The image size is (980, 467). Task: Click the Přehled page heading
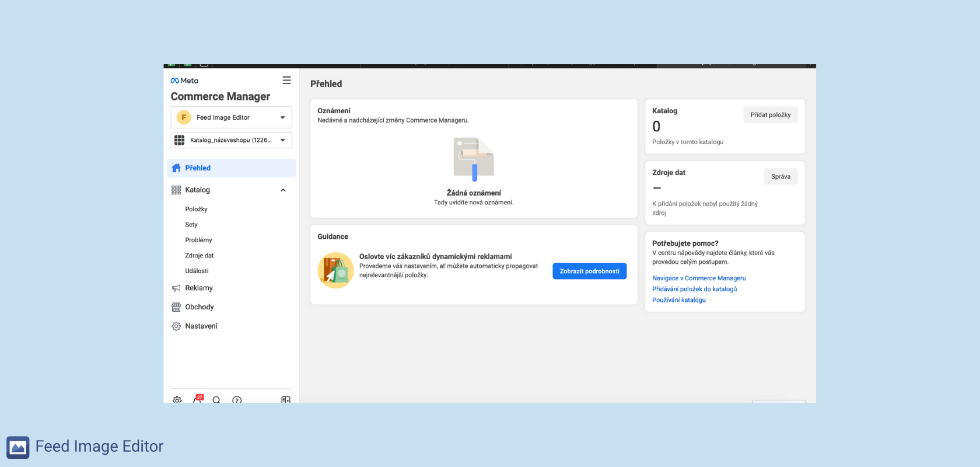[326, 84]
